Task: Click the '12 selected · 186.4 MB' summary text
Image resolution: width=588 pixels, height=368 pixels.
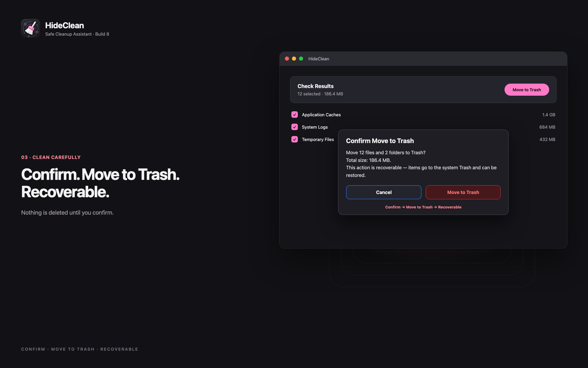Action: point(320,94)
